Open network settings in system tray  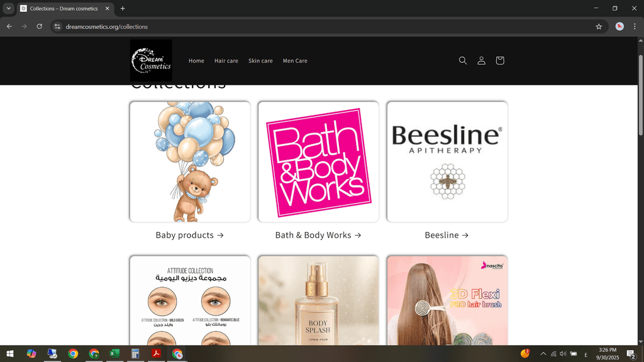click(553, 354)
